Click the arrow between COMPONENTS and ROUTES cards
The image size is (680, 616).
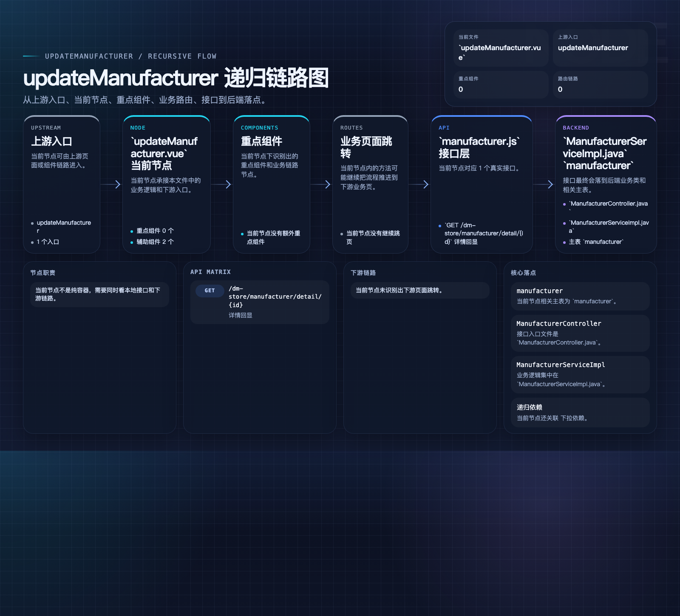(x=321, y=184)
